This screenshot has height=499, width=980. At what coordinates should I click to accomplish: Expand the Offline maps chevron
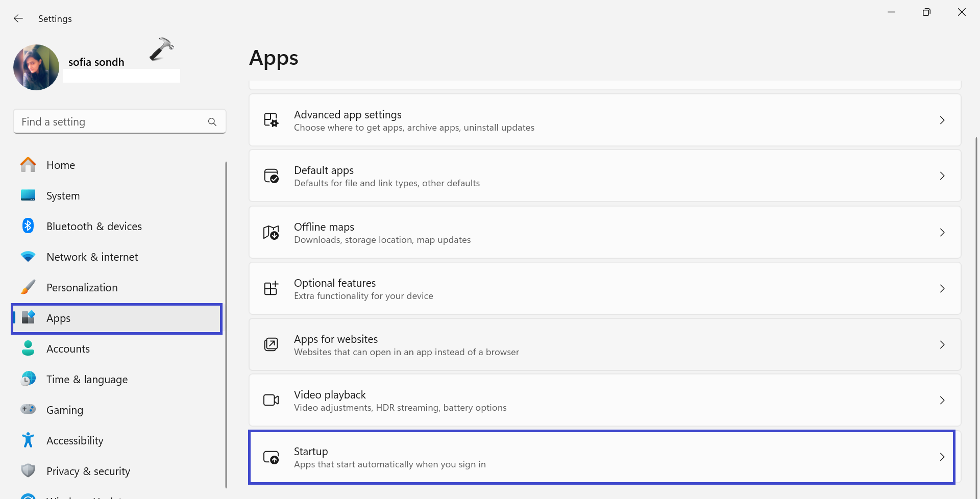pyautogui.click(x=942, y=233)
